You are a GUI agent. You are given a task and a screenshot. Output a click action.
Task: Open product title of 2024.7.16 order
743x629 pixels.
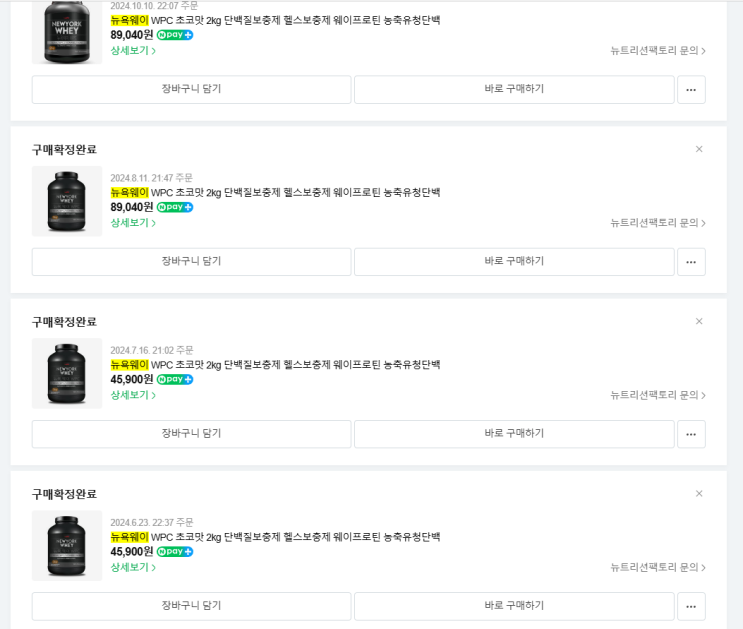[275, 365]
